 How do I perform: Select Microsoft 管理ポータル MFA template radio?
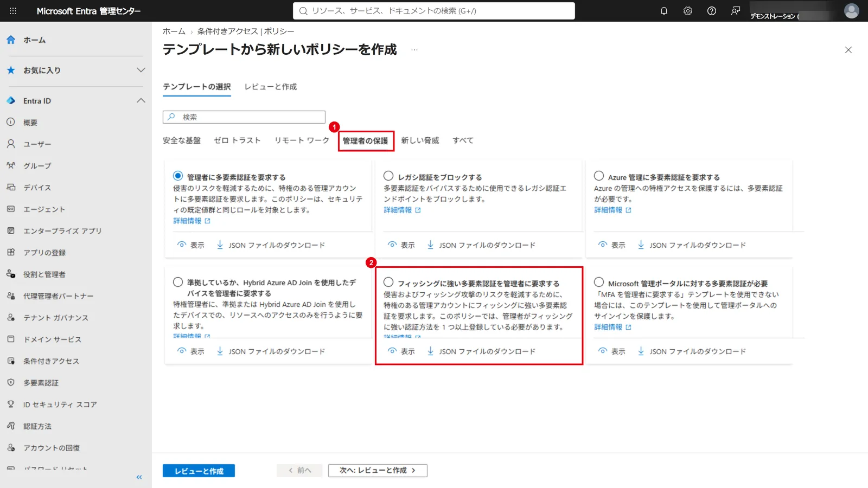(x=599, y=282)
